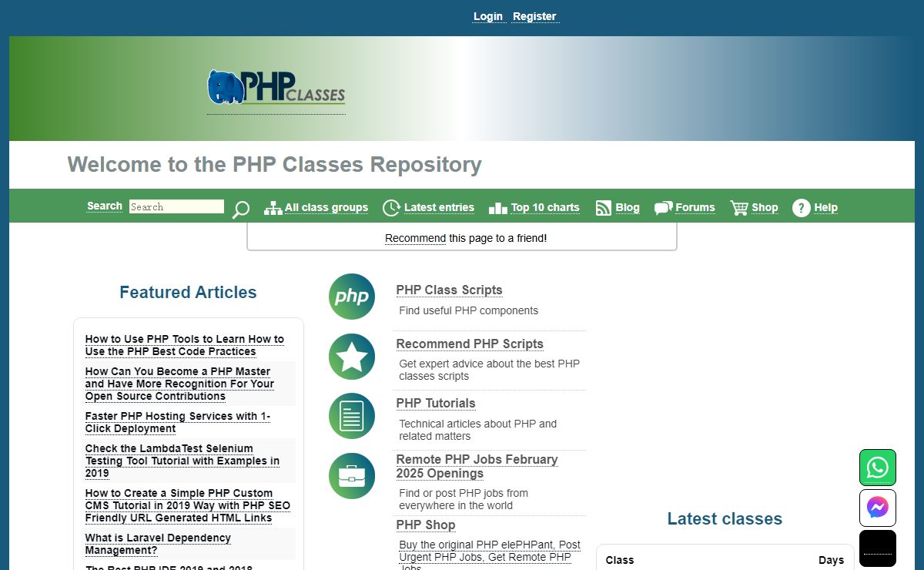Open PHP Tutorials link
Screen dimensions: 924x570
click(436, 403)
